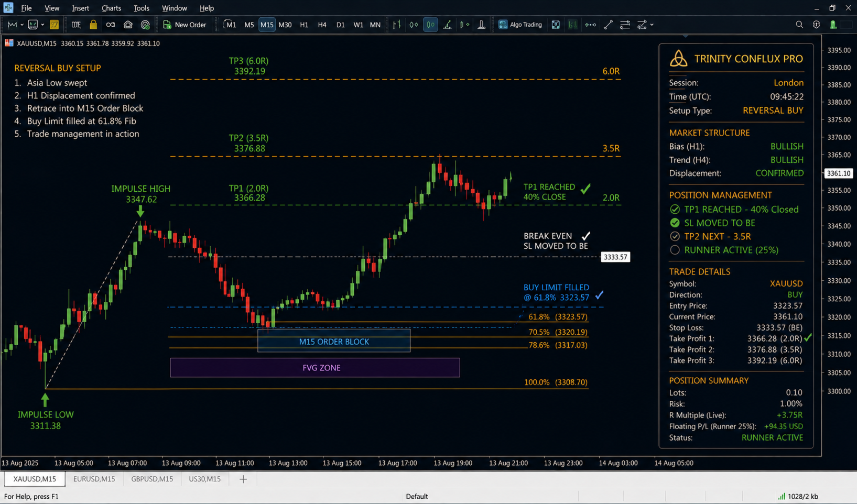The width and height of the screenshot is (857, 504).
Task: Switch to the M5 timeframe
Action: (x=249, y=25)
